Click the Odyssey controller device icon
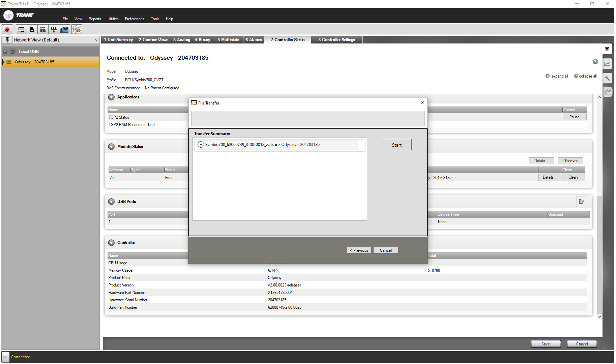Viewport: 616px width, 364px height. click(x=9, y=62)
